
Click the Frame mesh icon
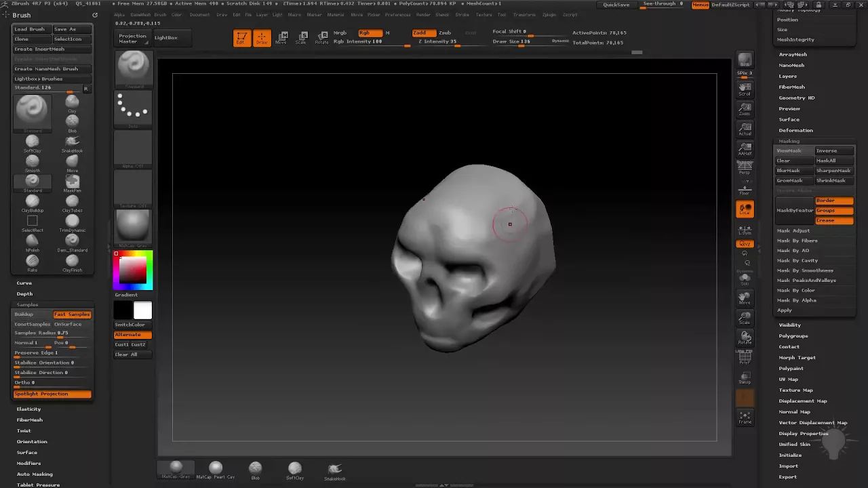(745, 418)
